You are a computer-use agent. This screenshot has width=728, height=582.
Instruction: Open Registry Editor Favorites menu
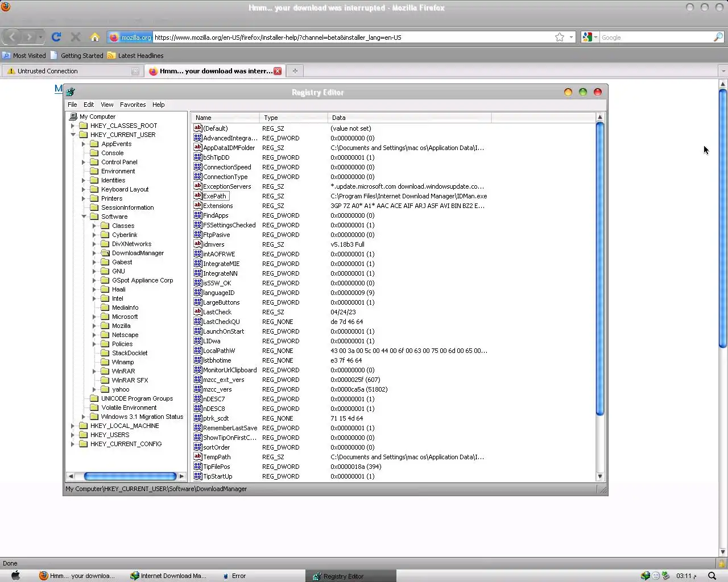[x=133, y=105]
